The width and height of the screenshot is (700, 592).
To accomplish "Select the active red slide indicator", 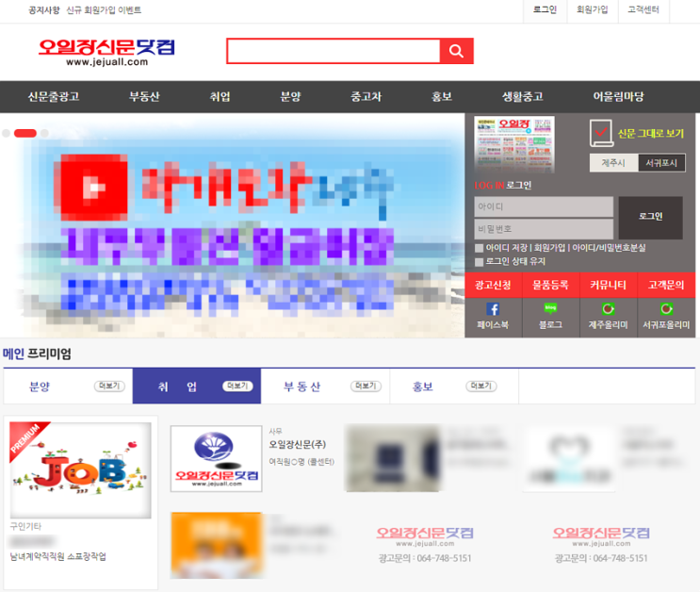I will 25,133.
